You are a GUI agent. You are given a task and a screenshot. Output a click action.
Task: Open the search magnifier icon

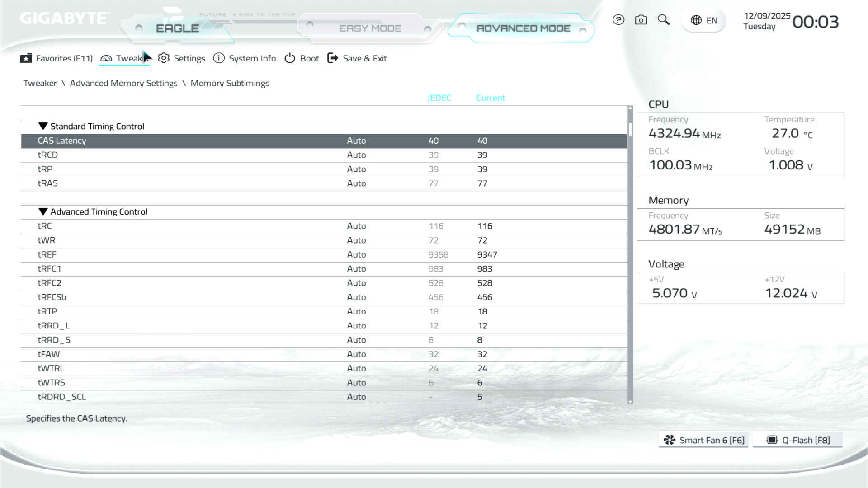pos(663,20)
